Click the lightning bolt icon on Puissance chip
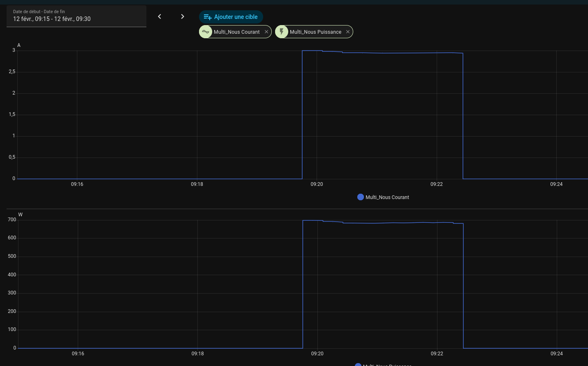588x366 pixels. 282,32
